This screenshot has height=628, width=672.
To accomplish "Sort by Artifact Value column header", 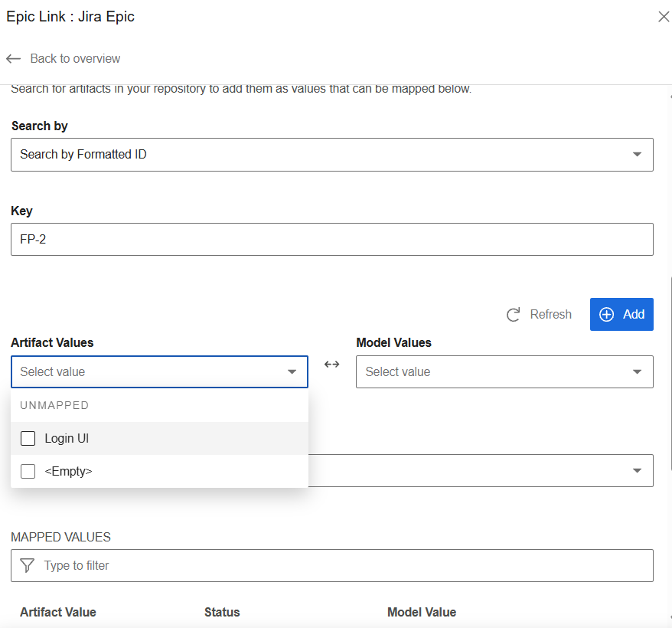I will (x=58, y=612).
